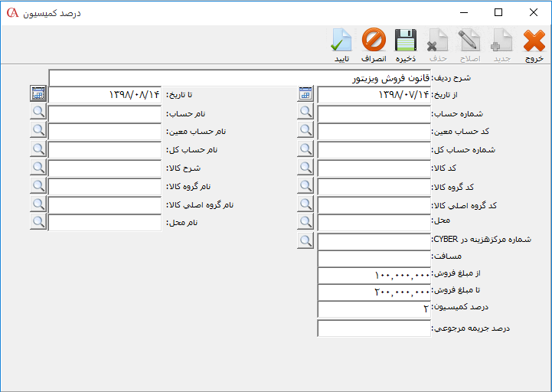Click search icon beside شماره حساب field

click(305, 112)
